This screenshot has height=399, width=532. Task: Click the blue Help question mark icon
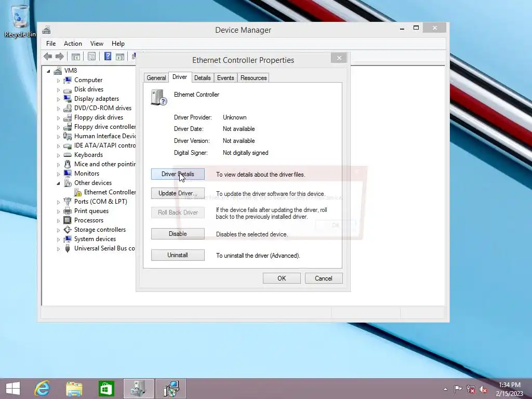click(x=108, y=56)
